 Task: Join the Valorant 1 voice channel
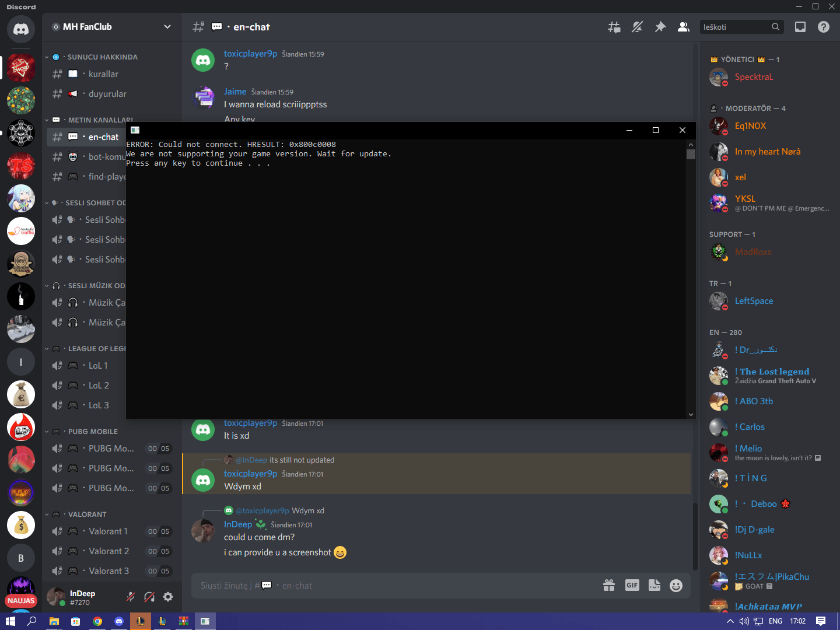pyautogui.click(x=112, y=531)
